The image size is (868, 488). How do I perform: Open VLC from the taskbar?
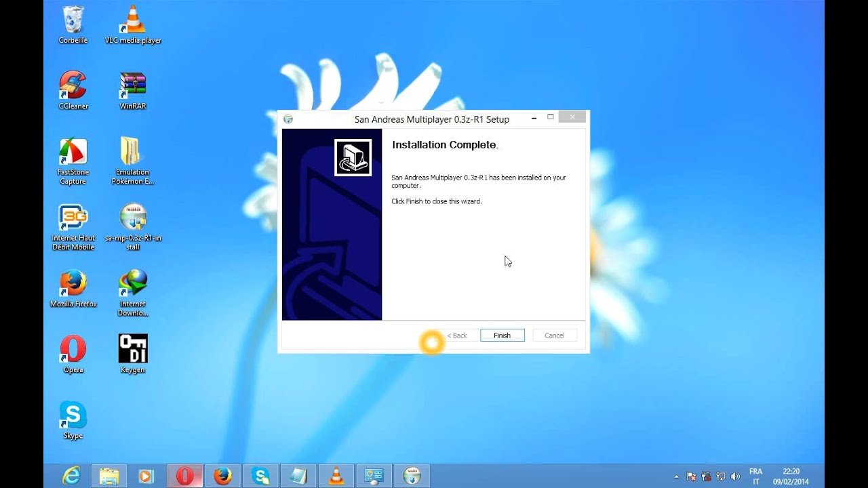tap(336, 476)
